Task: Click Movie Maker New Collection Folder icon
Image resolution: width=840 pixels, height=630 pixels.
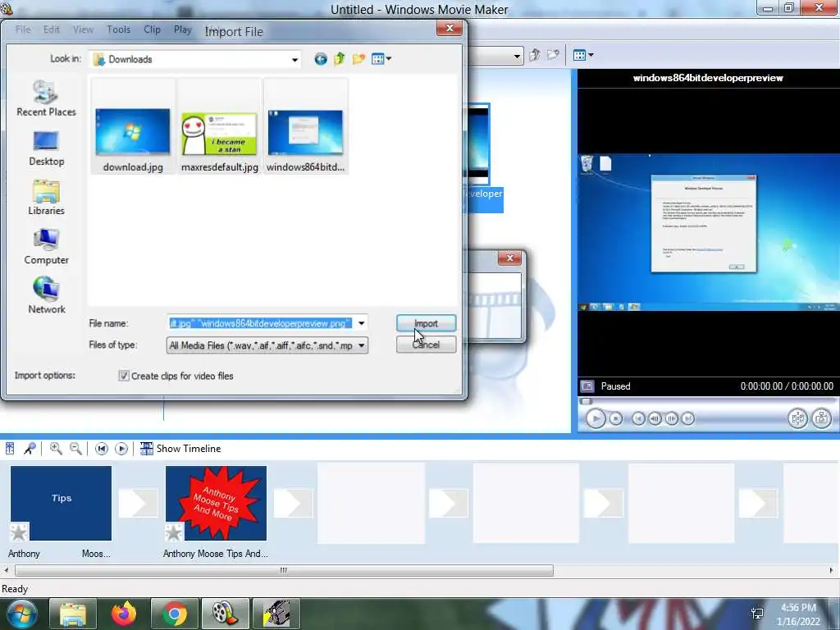Action: point(553,55)
